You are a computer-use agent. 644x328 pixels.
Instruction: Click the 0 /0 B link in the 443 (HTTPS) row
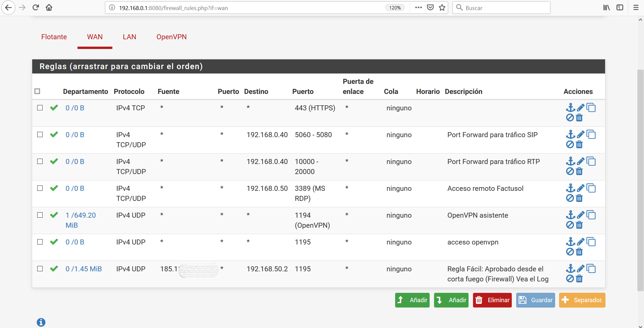[75, 108]
